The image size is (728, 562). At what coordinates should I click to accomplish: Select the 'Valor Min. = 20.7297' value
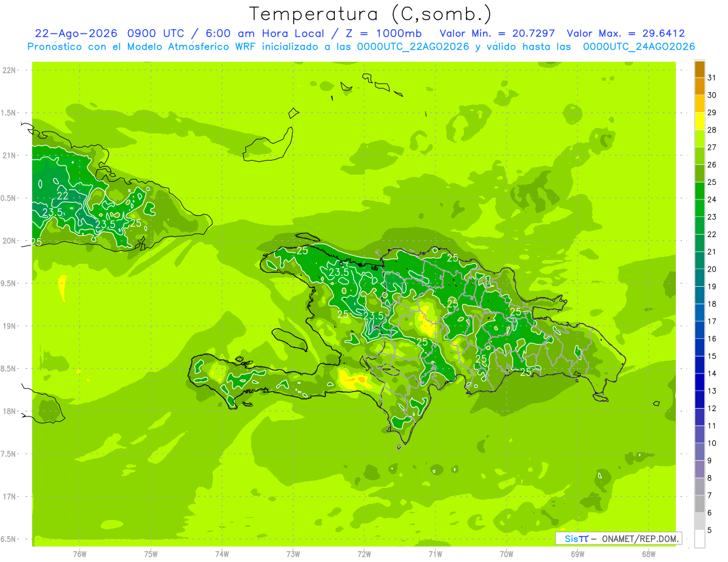pos(497,33)
